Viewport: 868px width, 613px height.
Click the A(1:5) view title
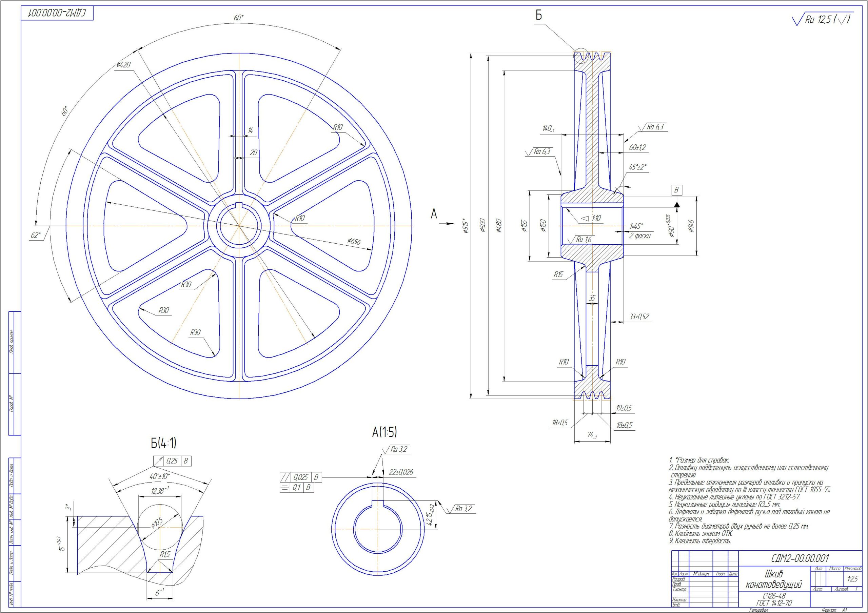(x=384, y=432)
